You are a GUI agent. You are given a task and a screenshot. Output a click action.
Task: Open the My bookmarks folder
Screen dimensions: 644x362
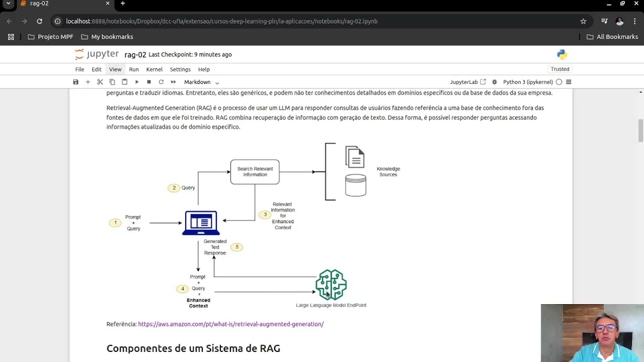pyautogui.click(x=107, y=37)
